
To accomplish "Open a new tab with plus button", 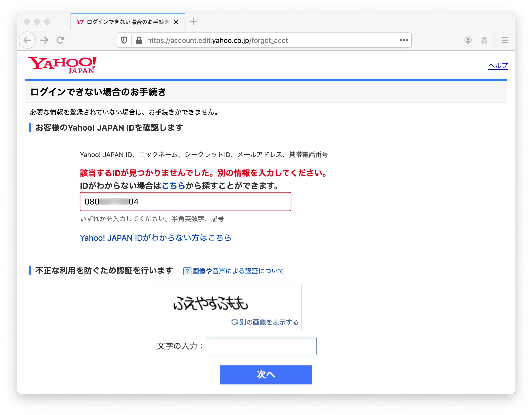I will coord(193,22).
